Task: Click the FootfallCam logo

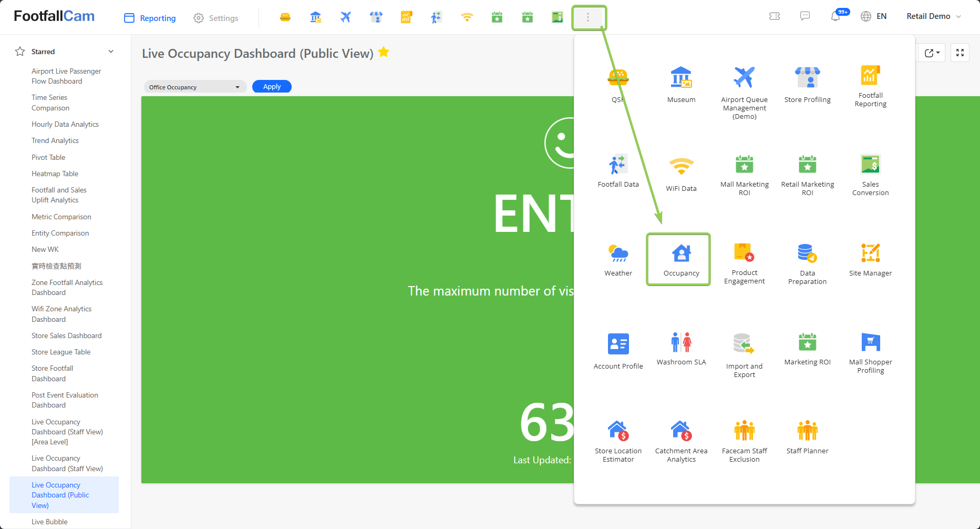Action: click(54, 16)
